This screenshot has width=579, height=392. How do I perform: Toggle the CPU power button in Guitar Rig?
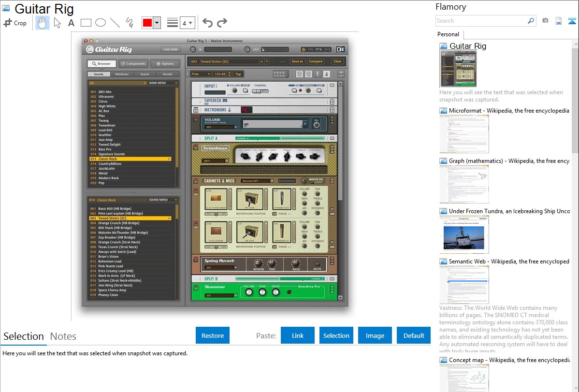(304, 49)
